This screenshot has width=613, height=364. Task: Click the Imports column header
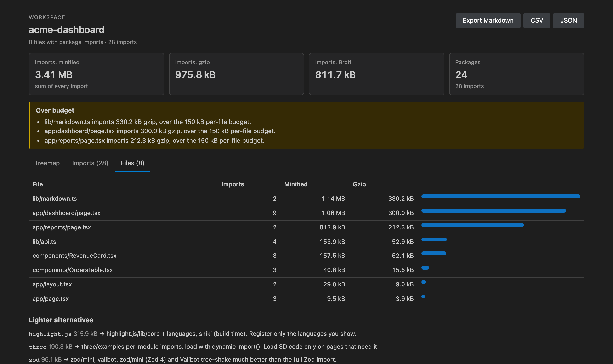(x=233, y=184)
